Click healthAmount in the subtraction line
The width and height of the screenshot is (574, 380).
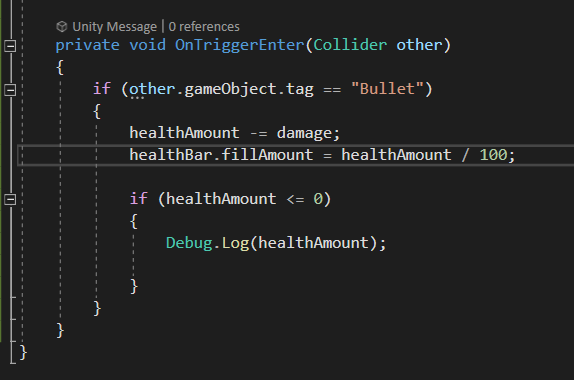click(x=184, y=133)
